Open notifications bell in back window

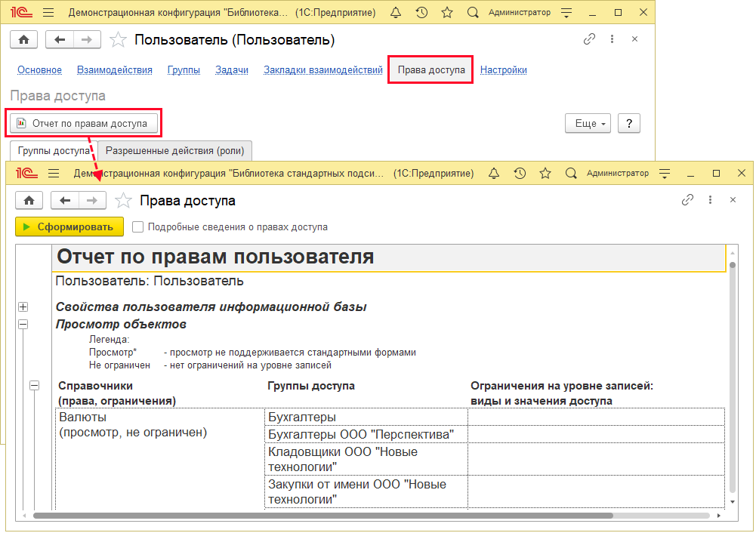click(395, 13)
